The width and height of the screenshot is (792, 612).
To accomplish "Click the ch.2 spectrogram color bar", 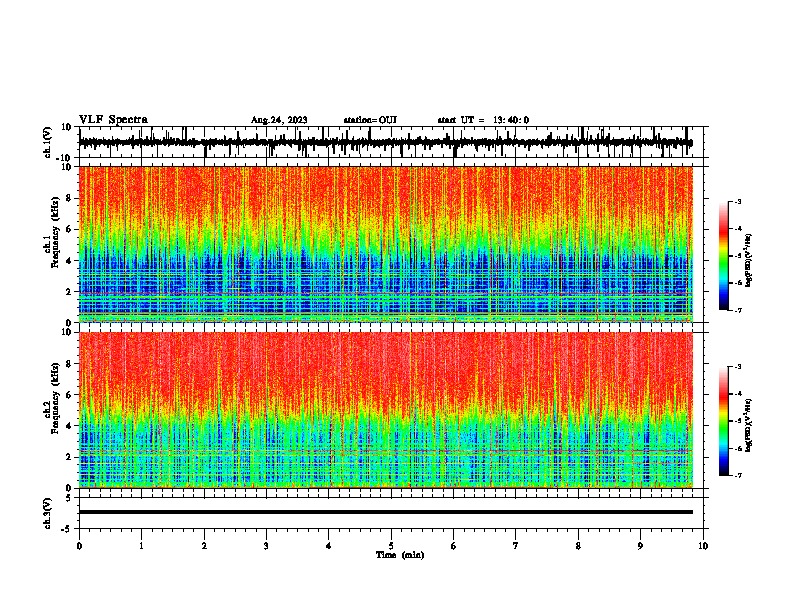I will pyautogui.click(x=724, y=421).
